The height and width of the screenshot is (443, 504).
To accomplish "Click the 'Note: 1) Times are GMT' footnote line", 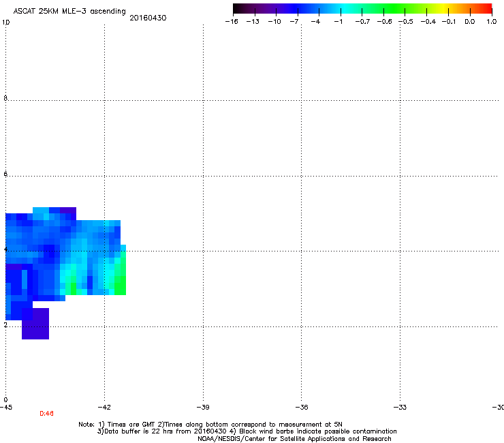I will click(210, 425).
